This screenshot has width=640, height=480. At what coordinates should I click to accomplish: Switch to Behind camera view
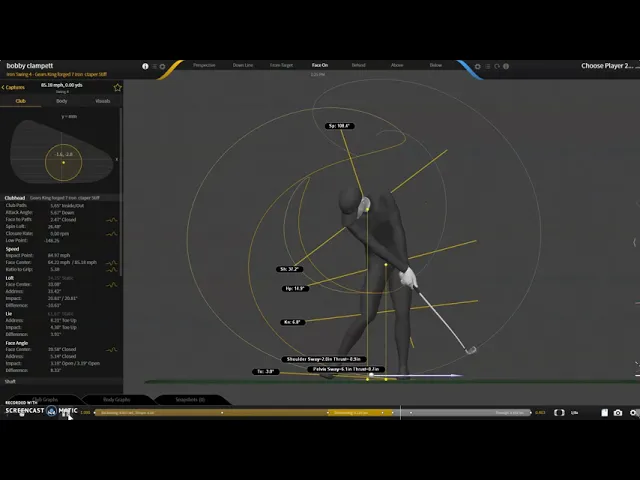tap(358, 65)
